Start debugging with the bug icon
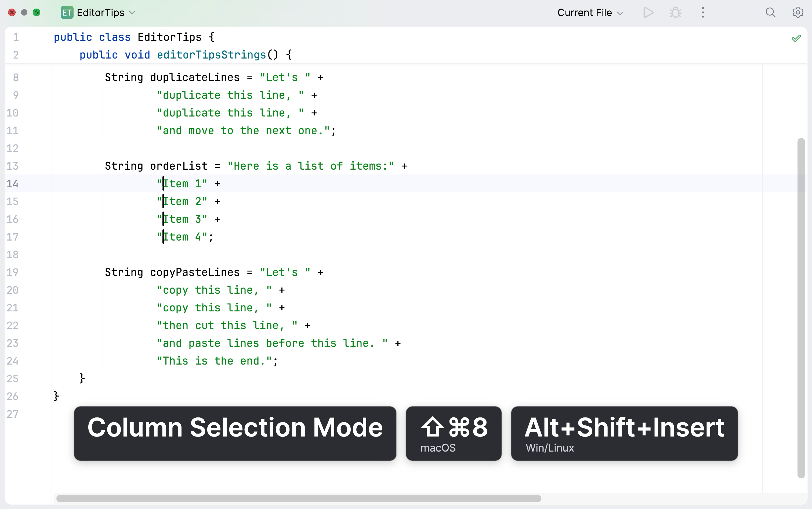Viewport: 812px width, 509px height. [675, 13]
